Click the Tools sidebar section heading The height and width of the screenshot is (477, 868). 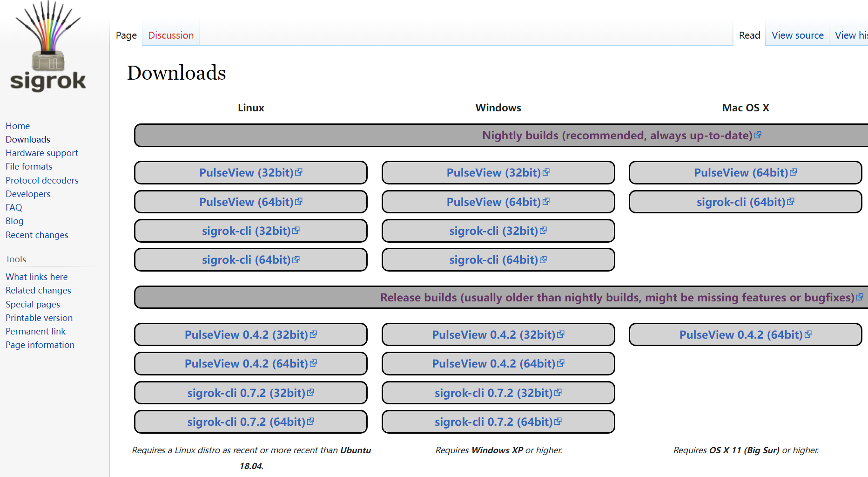click(16, 259)
